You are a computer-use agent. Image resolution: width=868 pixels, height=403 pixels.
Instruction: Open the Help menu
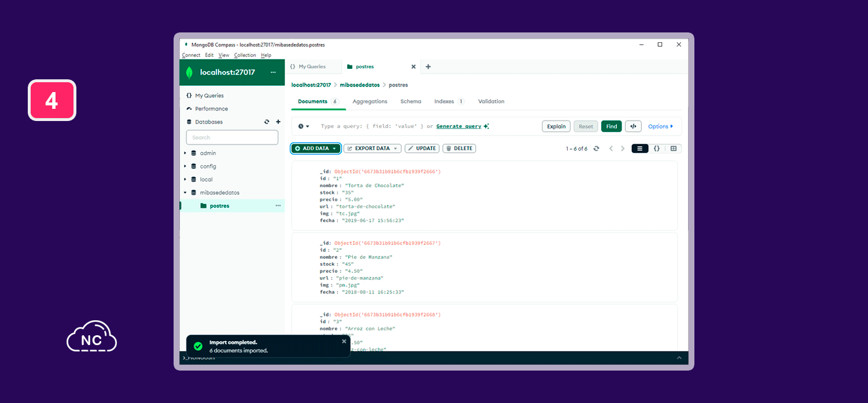pos(266,55)
